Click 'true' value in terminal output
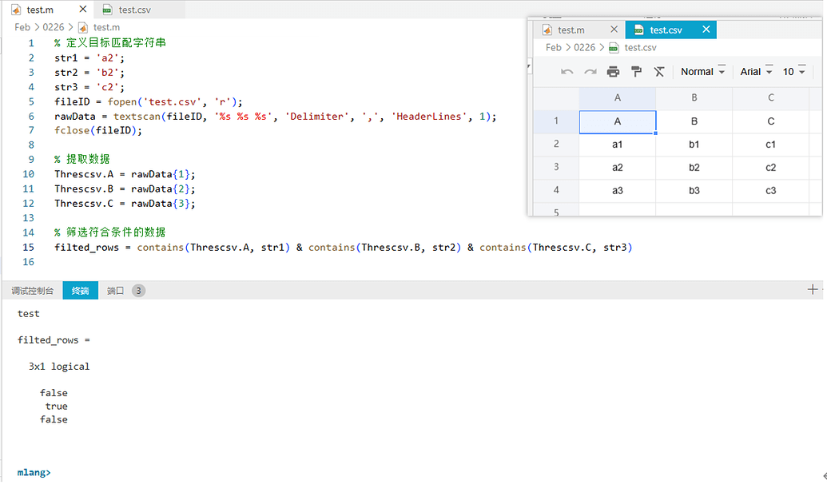This screenshot has height=504, width=827. point(57,407)
